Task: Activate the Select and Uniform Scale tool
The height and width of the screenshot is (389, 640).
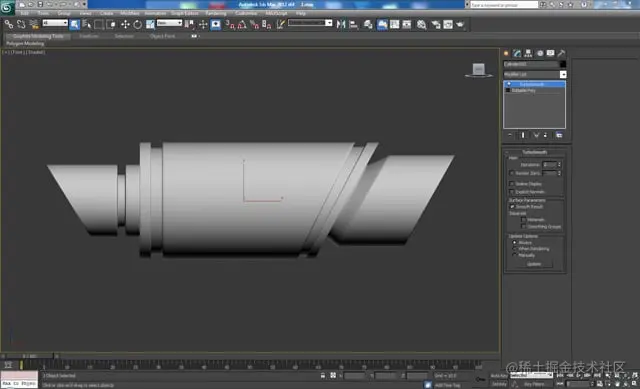Action: pyautogui.click(x=150, y=24)
